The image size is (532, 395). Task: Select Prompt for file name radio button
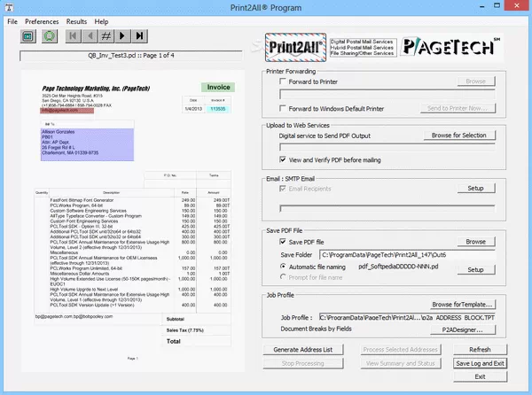[x=283, y=277]
